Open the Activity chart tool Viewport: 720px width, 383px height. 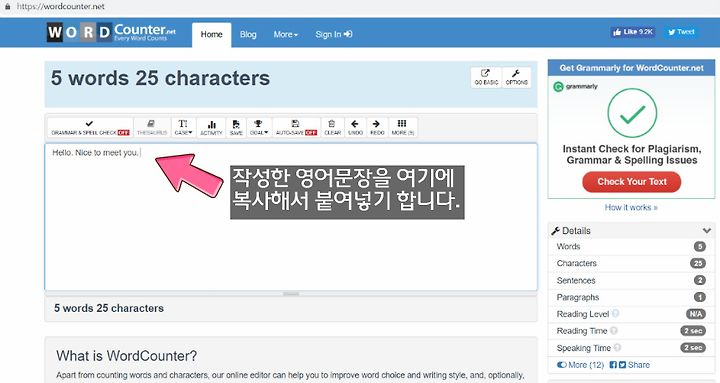(211, 128)
